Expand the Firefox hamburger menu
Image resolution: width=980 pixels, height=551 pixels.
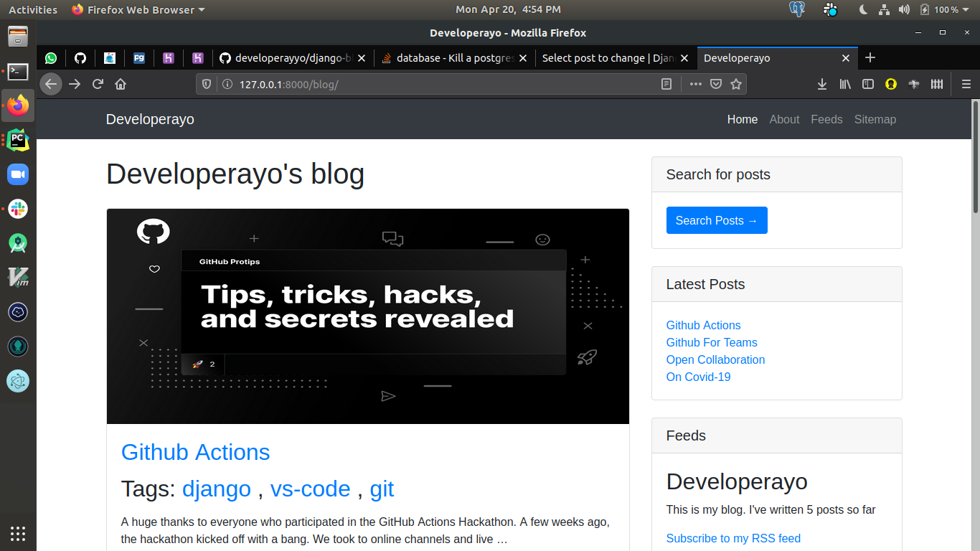[966, 84]
